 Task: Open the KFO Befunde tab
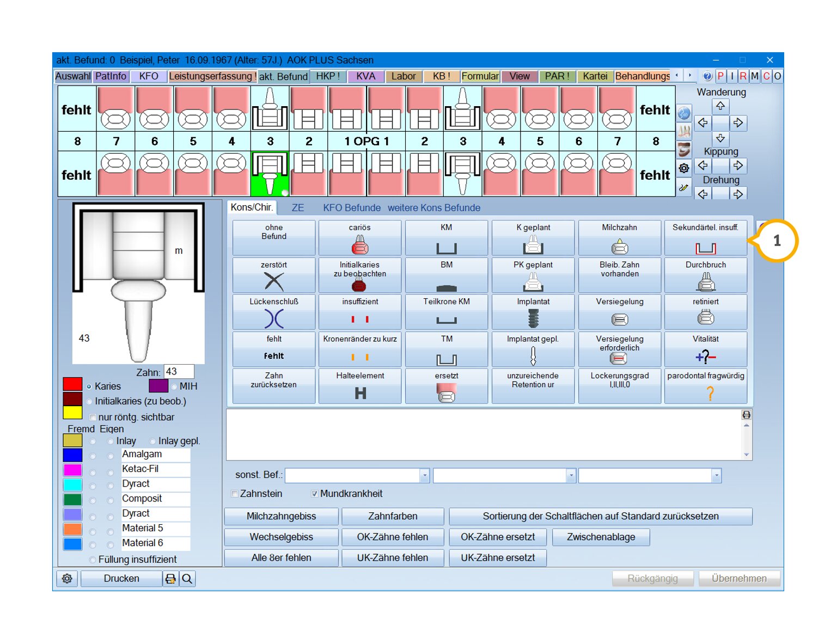coord(352,208)
